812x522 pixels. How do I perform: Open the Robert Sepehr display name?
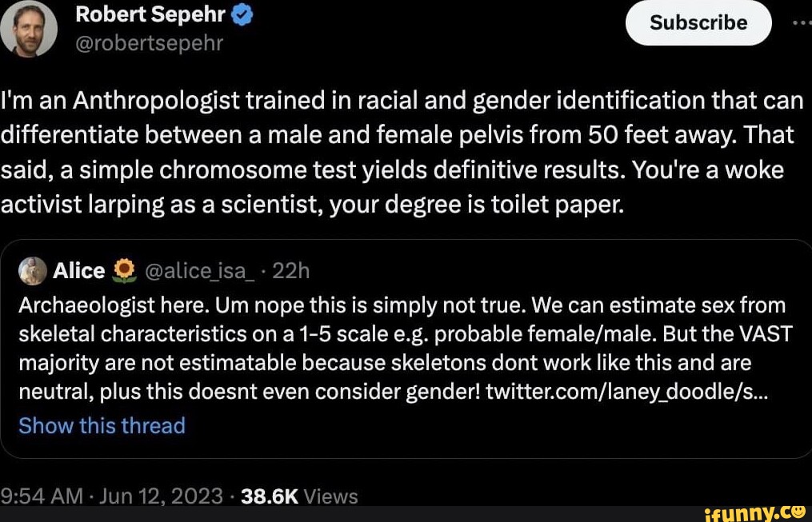tap(152, 15)
